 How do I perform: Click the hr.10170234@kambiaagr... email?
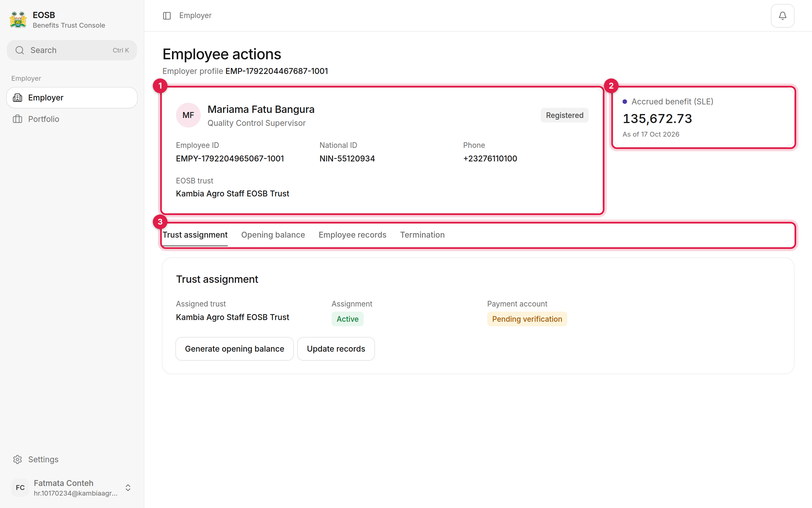(x=76, y=493)
